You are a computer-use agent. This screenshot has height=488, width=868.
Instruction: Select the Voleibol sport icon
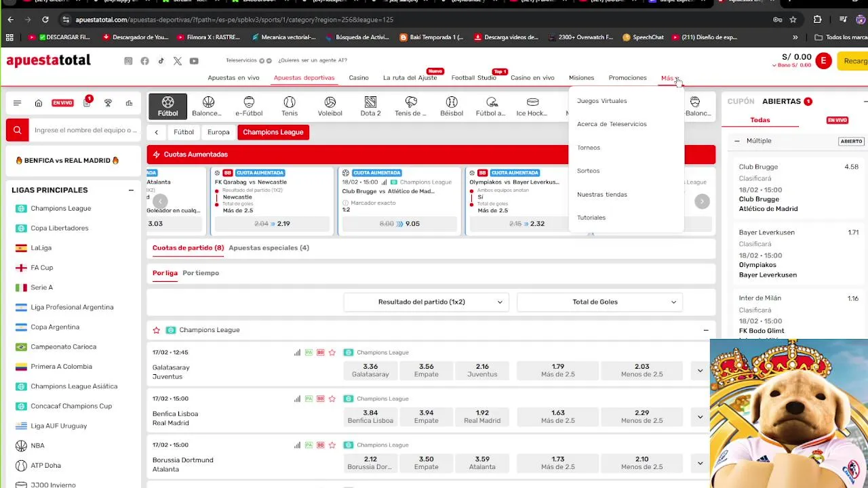330,106
